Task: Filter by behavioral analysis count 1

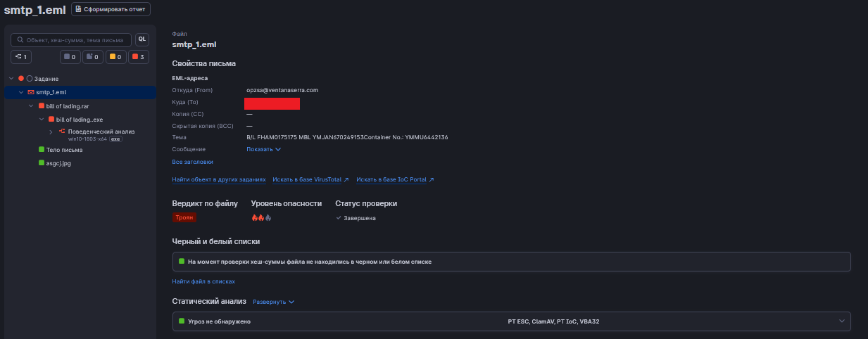Action: pyautogui.click(x=20, y=57)
